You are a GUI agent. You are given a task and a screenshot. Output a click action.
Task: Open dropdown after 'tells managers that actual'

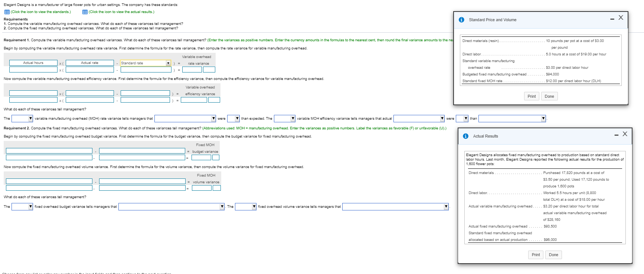pyautogui.click(x=419, y=119)
